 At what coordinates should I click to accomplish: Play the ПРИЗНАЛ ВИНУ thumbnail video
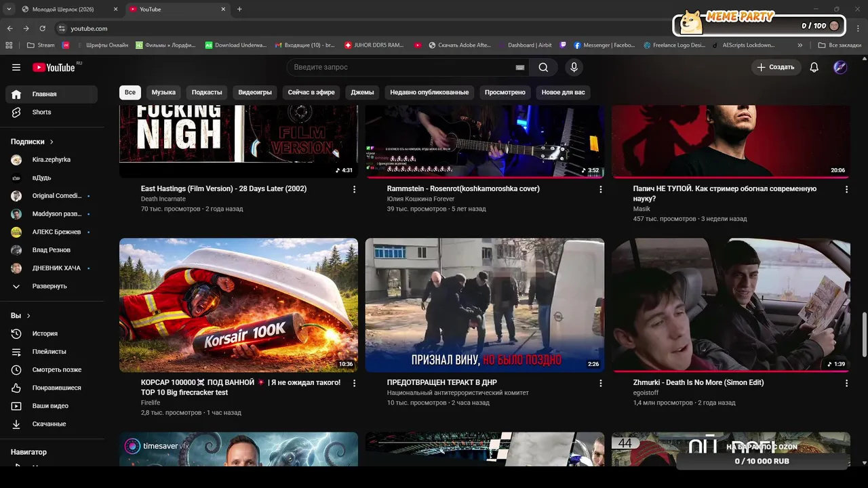point(485,305)
